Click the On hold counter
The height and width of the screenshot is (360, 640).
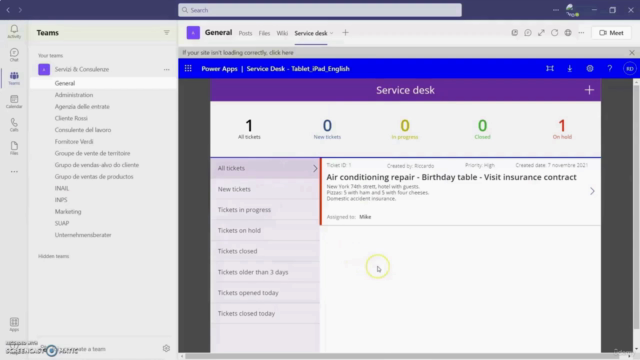pos(562,129)
